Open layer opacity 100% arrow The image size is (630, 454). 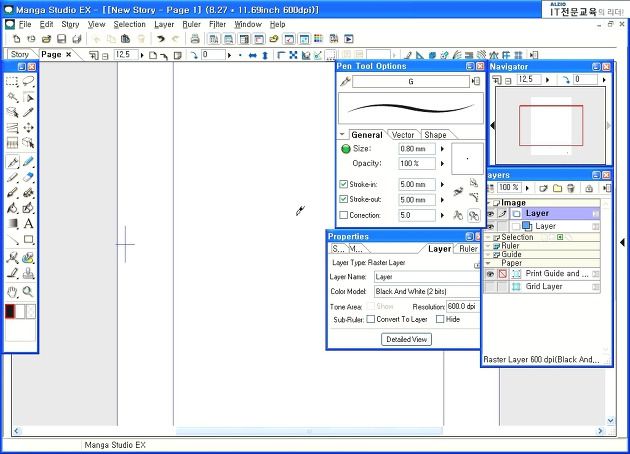tap(527, 188)
